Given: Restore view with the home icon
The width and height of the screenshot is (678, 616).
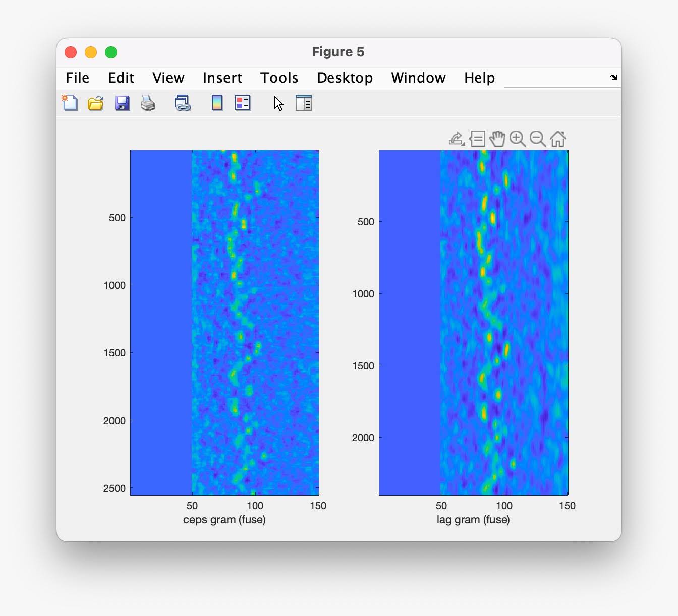Looking at the screenshot, I should click(x=558, y=139).
